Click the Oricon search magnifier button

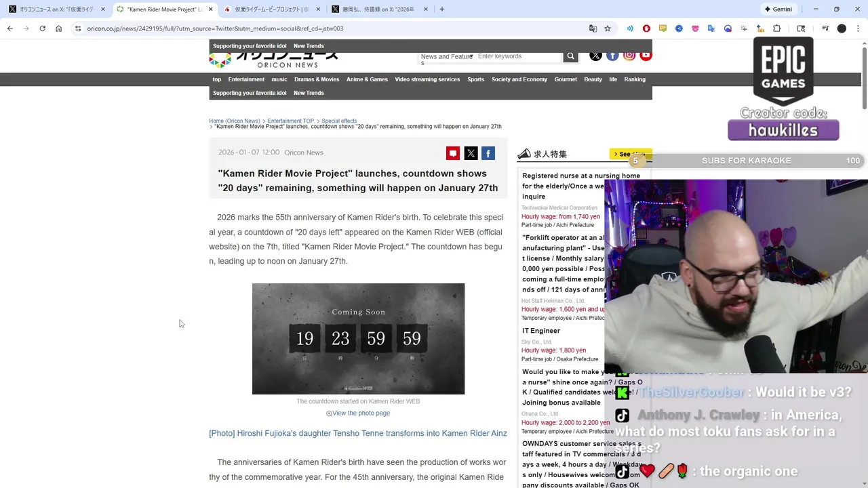570,56
